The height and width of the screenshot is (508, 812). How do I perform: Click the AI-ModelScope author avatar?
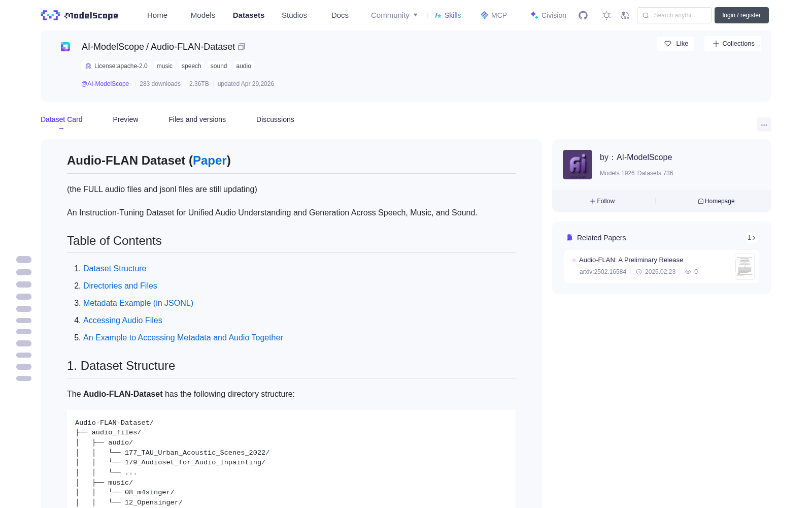click(x=578, y=165)
